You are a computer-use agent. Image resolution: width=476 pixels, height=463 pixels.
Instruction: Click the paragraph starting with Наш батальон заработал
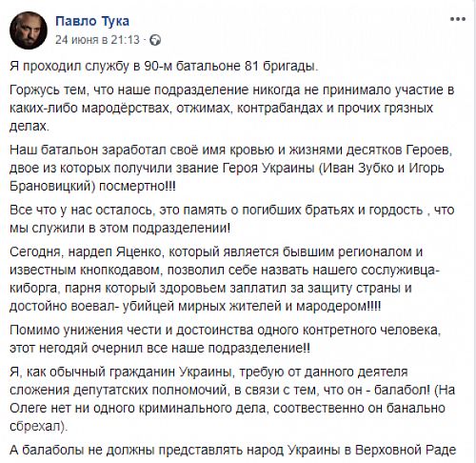[x=231, y=168]
